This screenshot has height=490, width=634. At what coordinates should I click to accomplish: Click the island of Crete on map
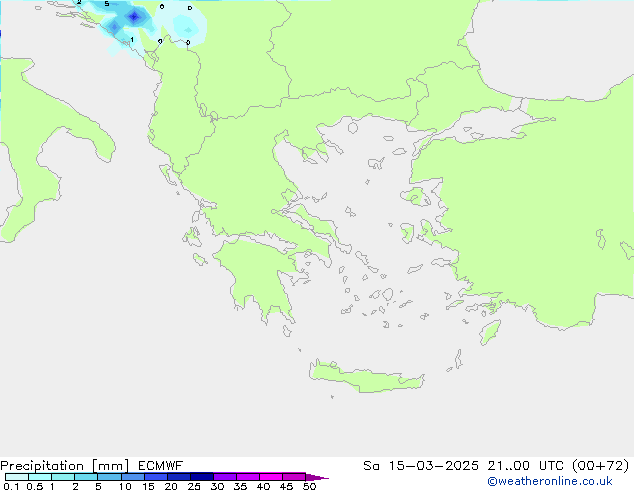click(x=366, y=376)
